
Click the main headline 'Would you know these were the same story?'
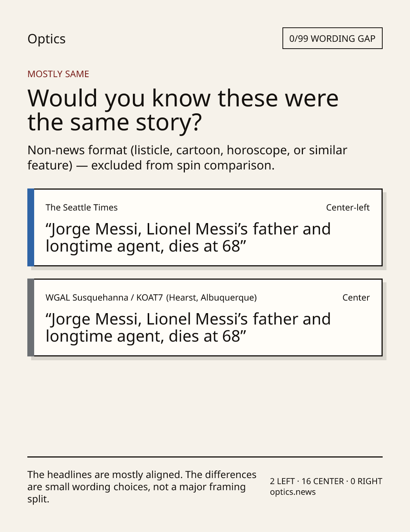click(183, 110)
